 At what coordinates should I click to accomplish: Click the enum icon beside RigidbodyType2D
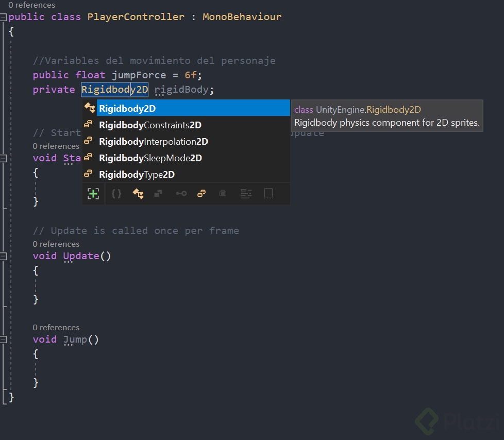click(88, 174)
